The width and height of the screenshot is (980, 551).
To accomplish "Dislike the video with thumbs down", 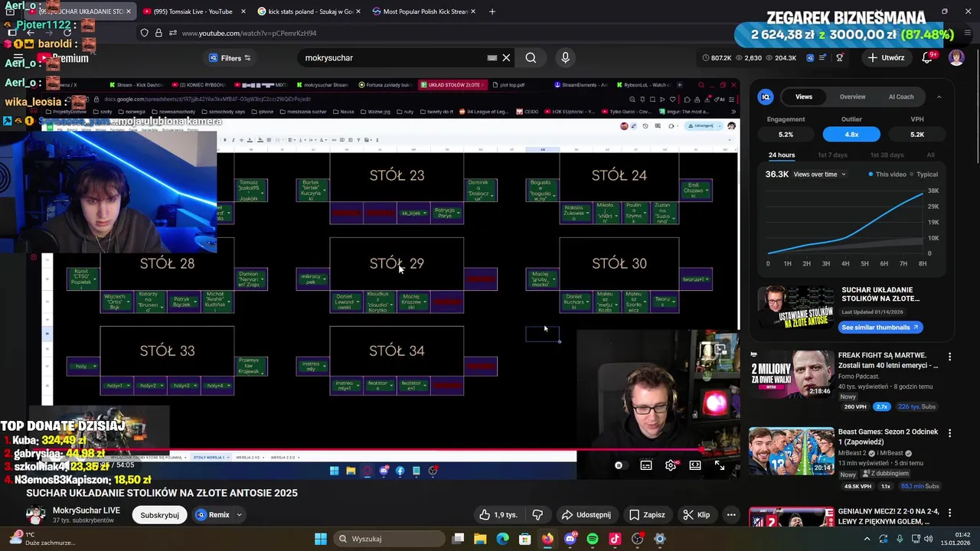I will click(537, 515).
